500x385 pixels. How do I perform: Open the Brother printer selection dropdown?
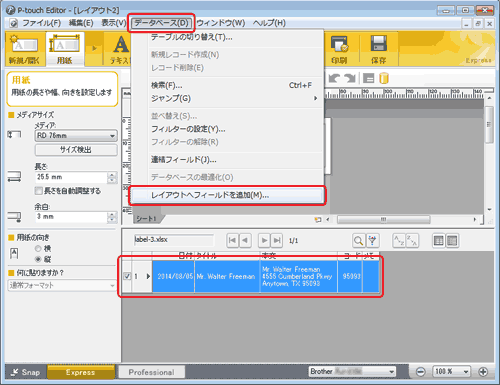352,371
